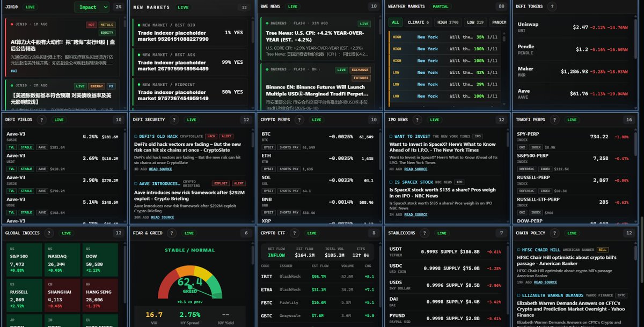The width and height of the screenshot is (644, 327).
Task: Open the Fear & Greed help icon
Action: pos(173,233)
